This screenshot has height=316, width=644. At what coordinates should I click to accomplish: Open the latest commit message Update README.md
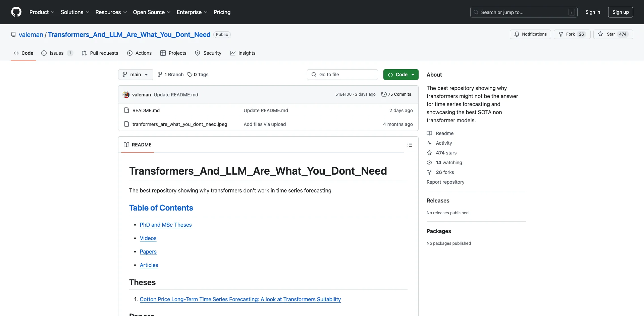[176, 95]
